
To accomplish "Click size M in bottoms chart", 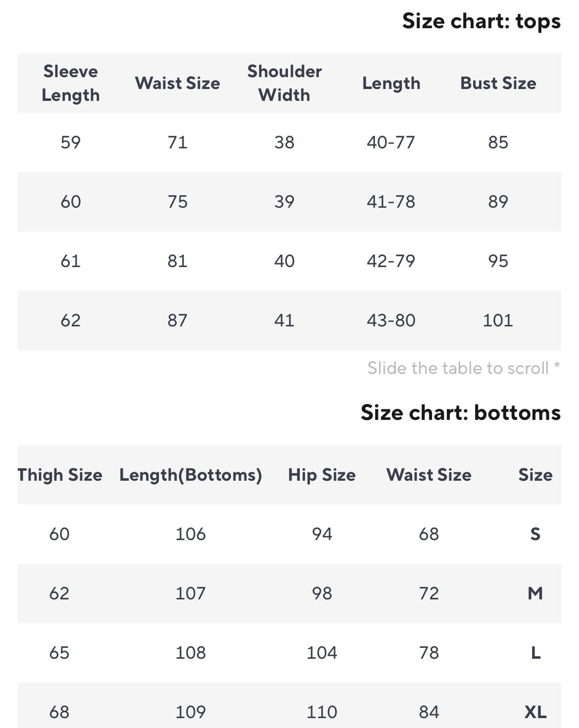I will coord(535,593).
